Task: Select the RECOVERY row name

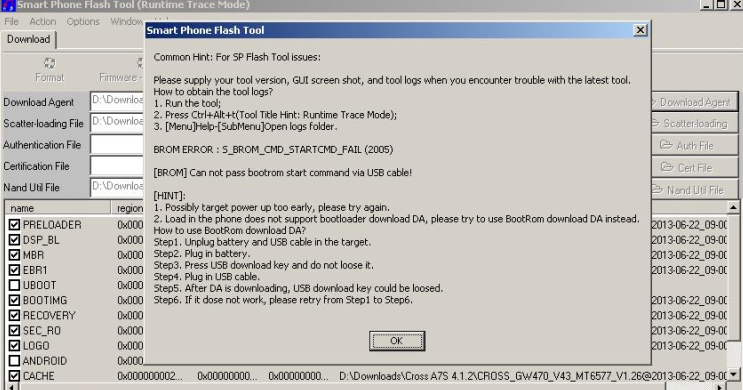Action: 49,316
